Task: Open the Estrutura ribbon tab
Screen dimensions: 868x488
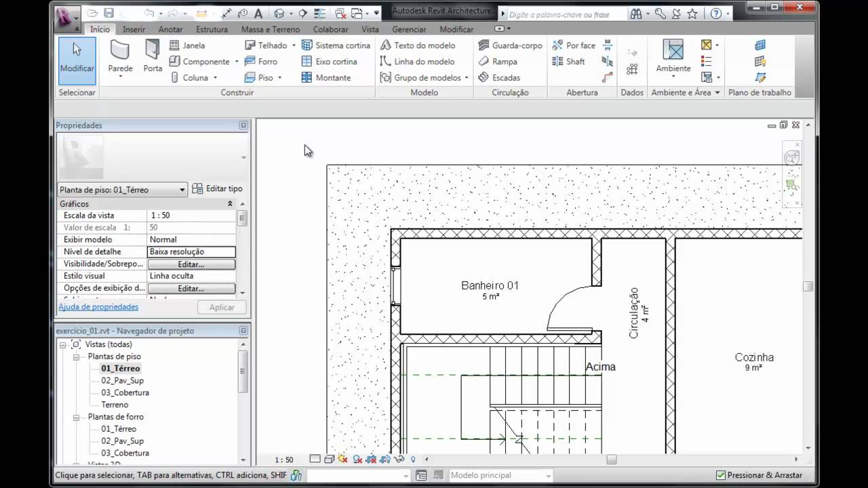Action: [212, 29]
